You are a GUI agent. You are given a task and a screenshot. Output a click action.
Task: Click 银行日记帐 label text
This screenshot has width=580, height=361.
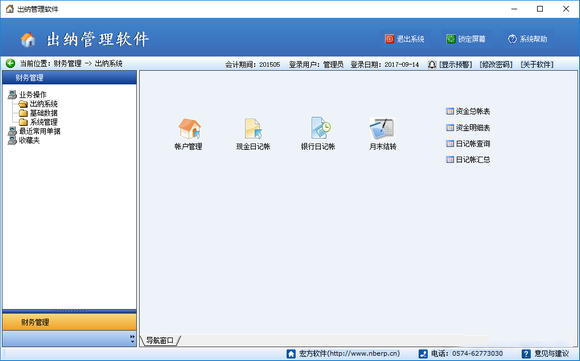(318, 146)
